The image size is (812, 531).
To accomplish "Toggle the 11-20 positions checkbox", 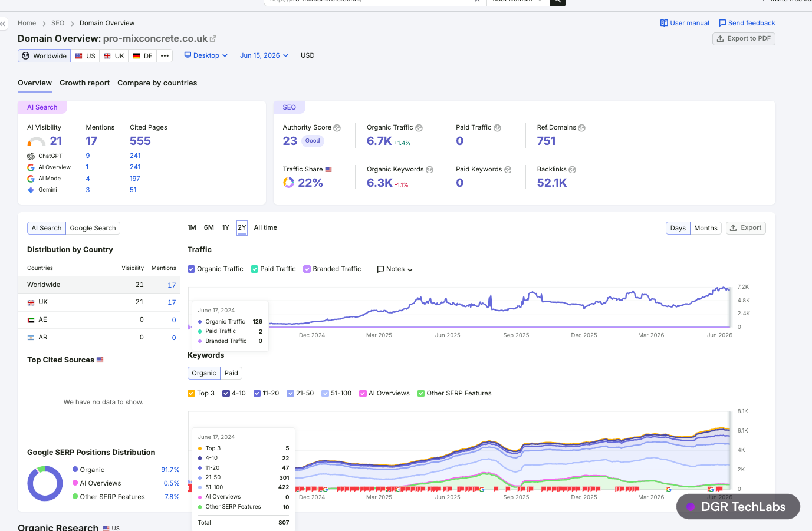I will [x=257, y=393].
